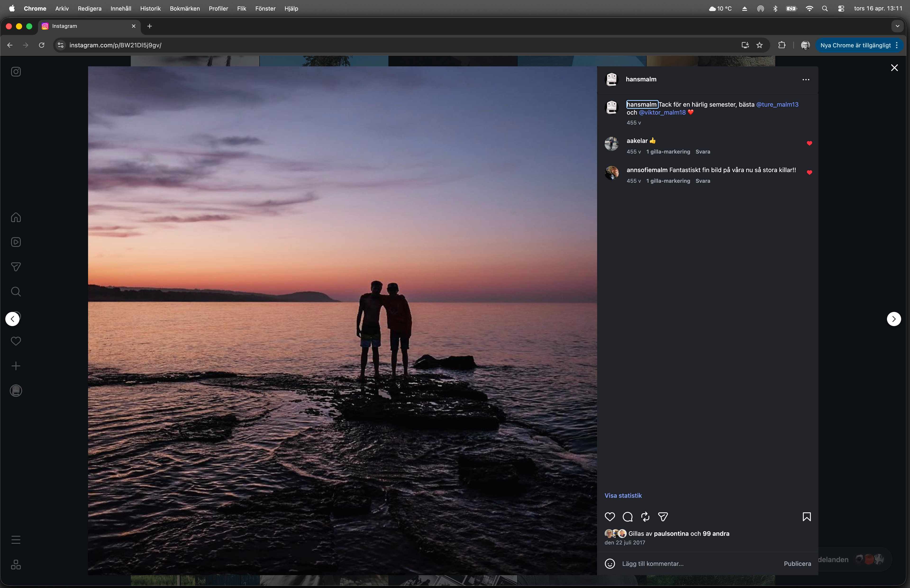Go to previous post arrow
Image resolution: width=910 pixels, height=588 pixels.
(x=13, y=319)
